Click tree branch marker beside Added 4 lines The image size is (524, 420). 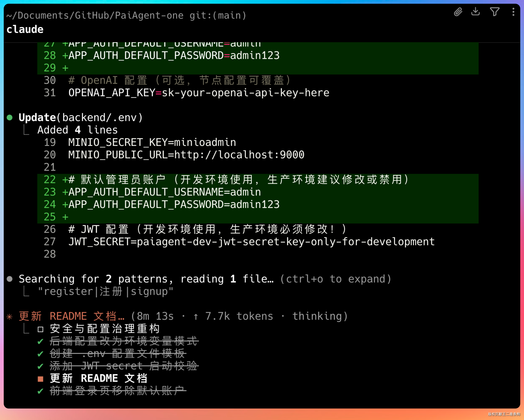tap(26, 130)
